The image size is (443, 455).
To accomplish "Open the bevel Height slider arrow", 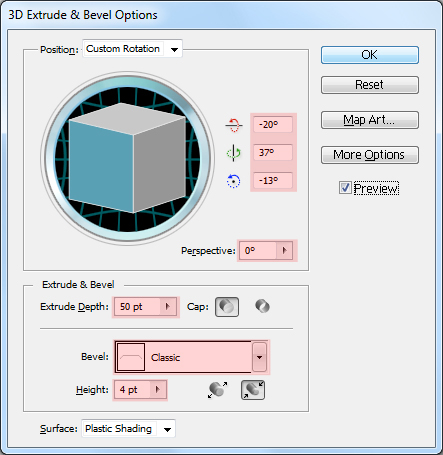I will click(x=158, y=389).
